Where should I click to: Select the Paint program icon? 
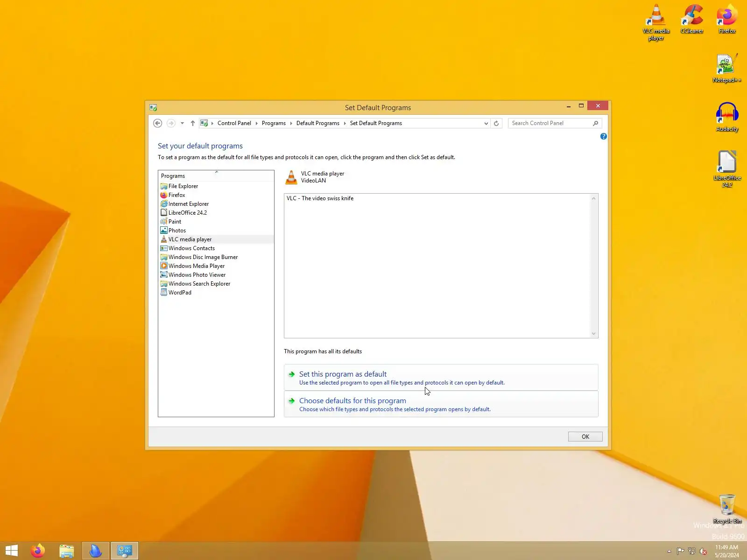(164, 222)
